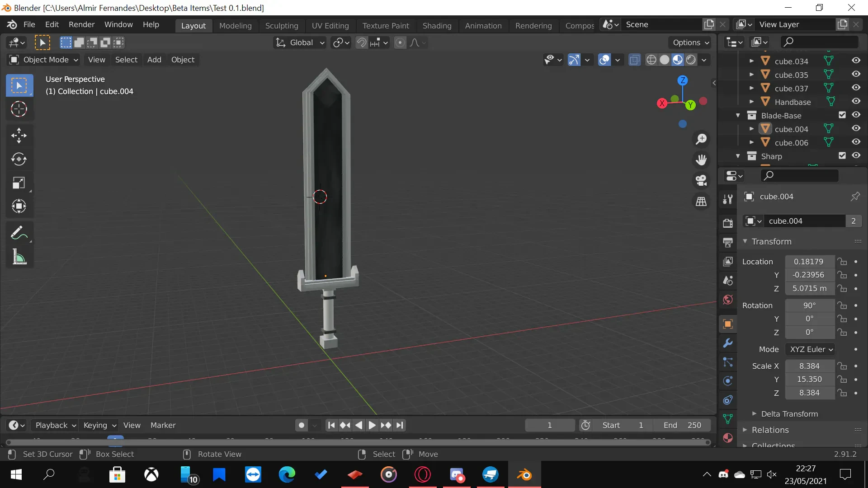868x488 pixels.
Task: Jump to the timeline end frame
Action: pos(400,425)
